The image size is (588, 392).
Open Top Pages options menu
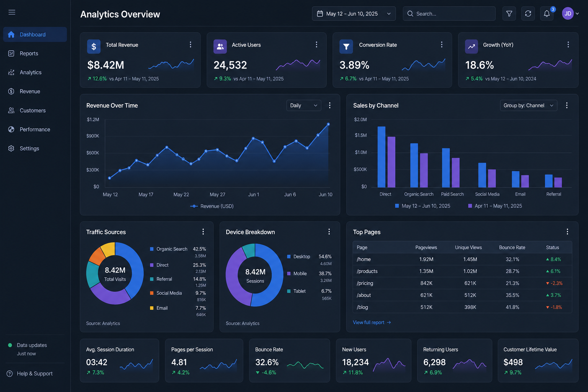pos(567,232)
